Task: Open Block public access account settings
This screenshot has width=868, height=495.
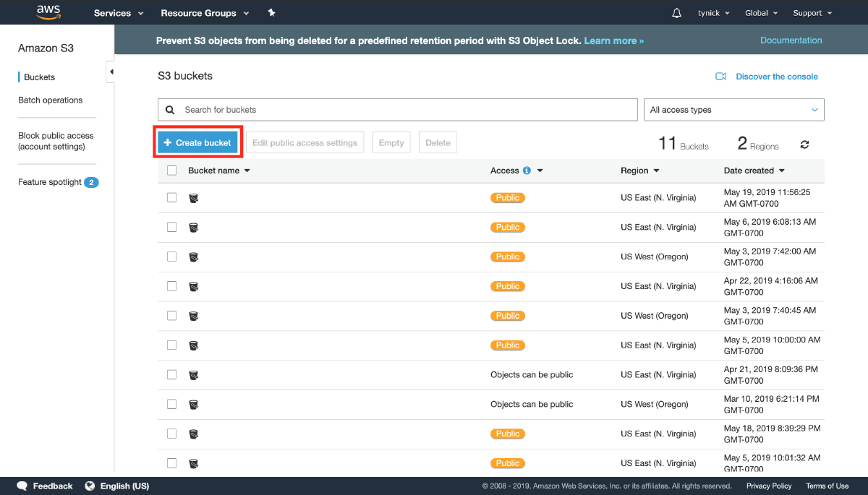Action: 56,141
